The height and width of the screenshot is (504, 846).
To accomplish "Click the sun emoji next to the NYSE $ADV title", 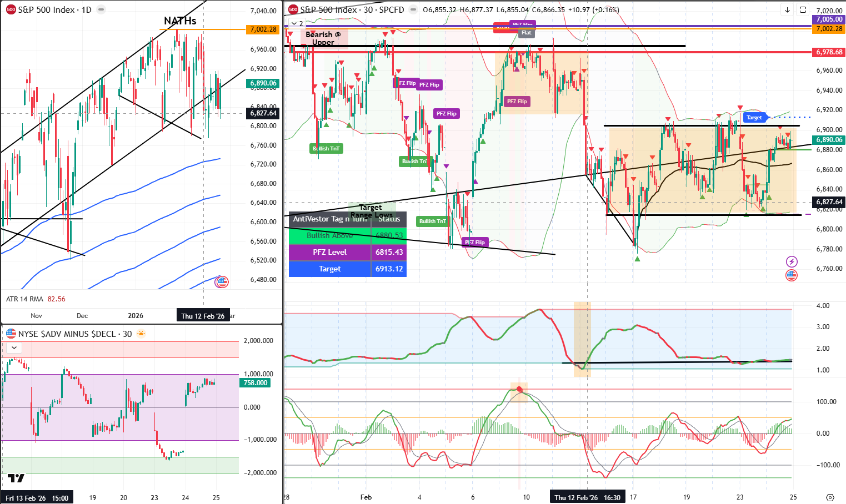I will (141, 333).
